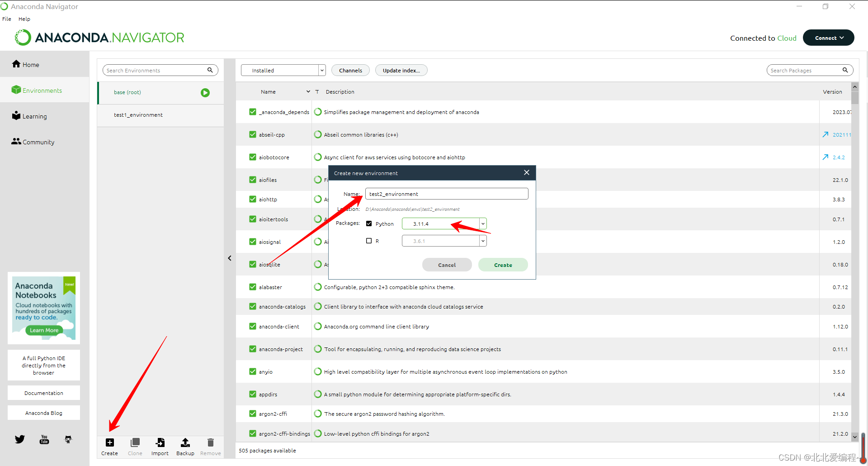Toggle the aiobotocore checkbox
The width and height of the screenshot is (868, 466).
[253, 157]
